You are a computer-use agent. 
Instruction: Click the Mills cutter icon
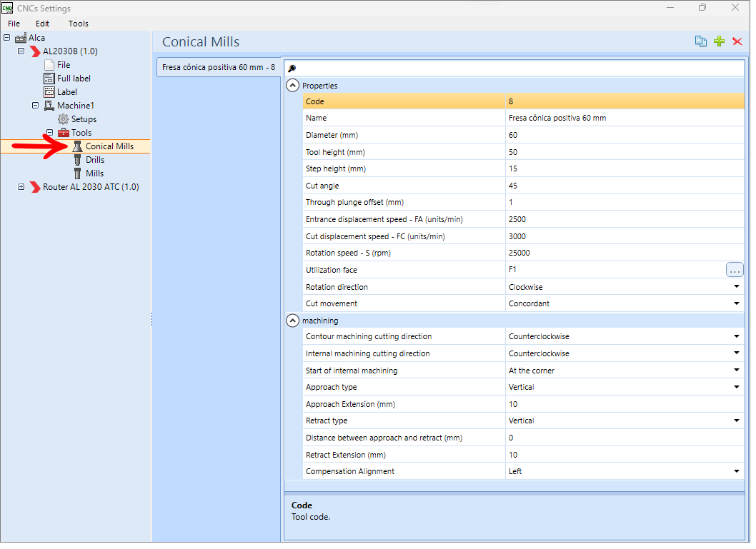coord(78,174)
